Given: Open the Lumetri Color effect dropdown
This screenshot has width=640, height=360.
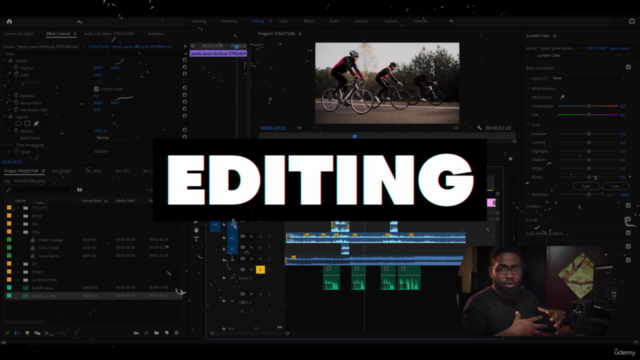Looking at the screenshot, I should coord(578,55).
